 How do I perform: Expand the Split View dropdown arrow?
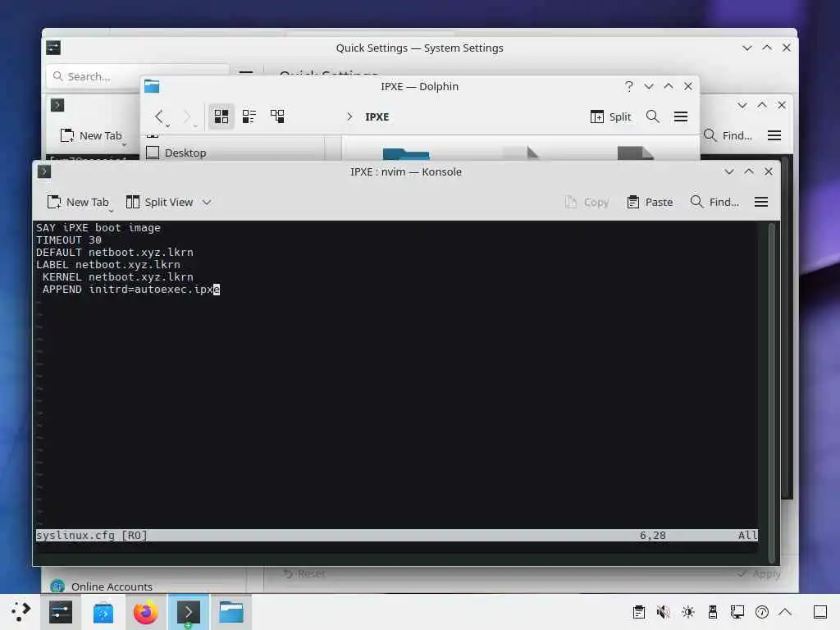(x=207, y=202)
